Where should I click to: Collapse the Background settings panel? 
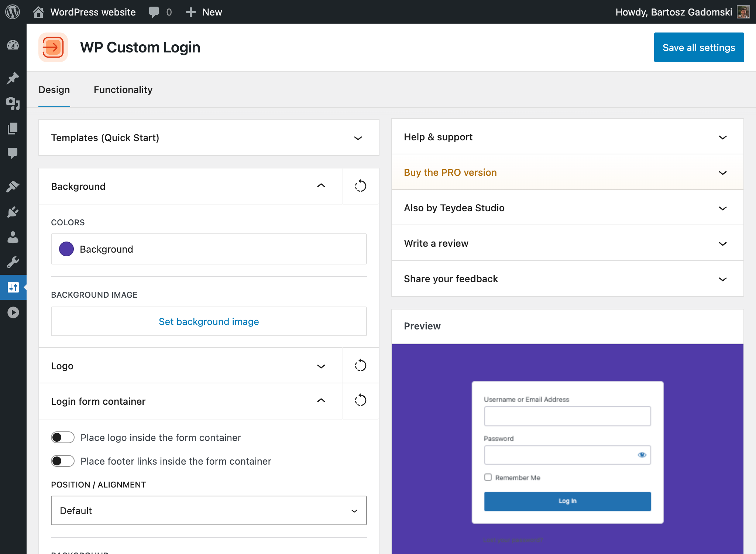pyautogui.click(x=321, y=186)
